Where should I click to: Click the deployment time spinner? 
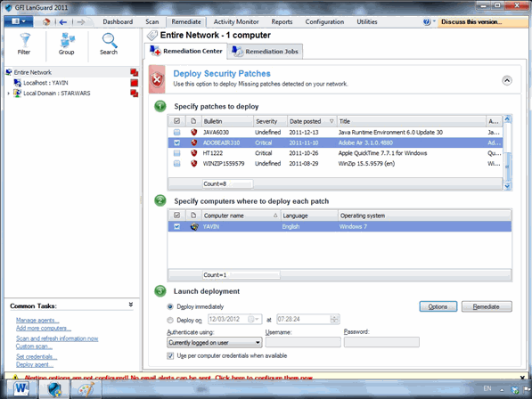point(334,319)
